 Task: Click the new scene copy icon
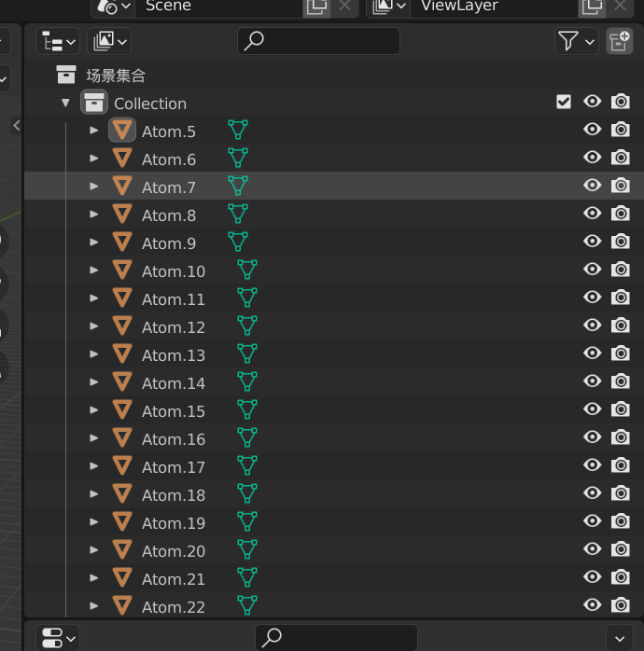coord(316,7)
